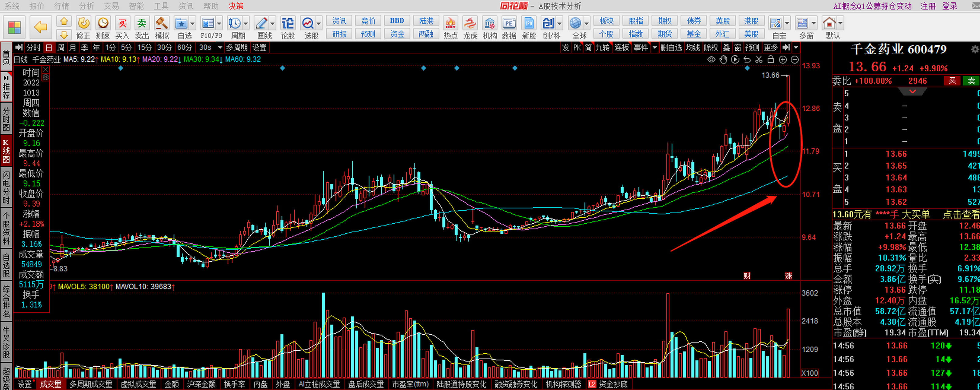Zoom in chart with plus circle icon
The image size is (980, 390).
782,59
